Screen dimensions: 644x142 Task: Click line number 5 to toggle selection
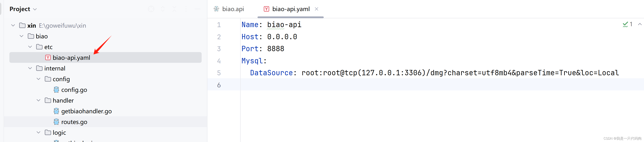point(219,73)
